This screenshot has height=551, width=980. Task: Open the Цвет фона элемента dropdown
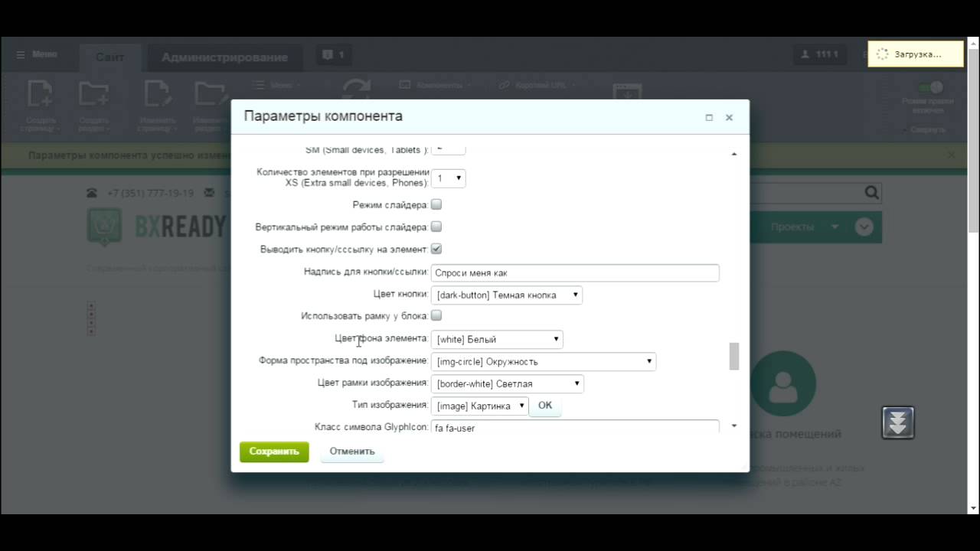[498, 339]
